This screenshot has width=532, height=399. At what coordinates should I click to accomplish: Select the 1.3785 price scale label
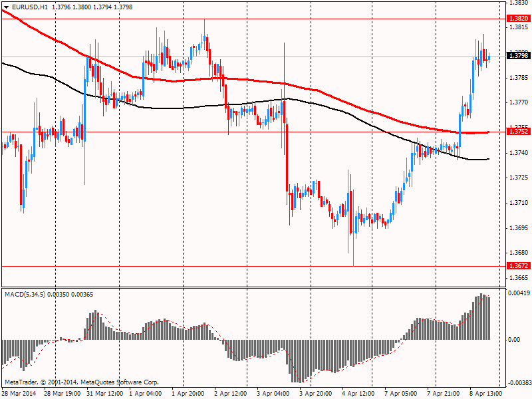(519, 78)
